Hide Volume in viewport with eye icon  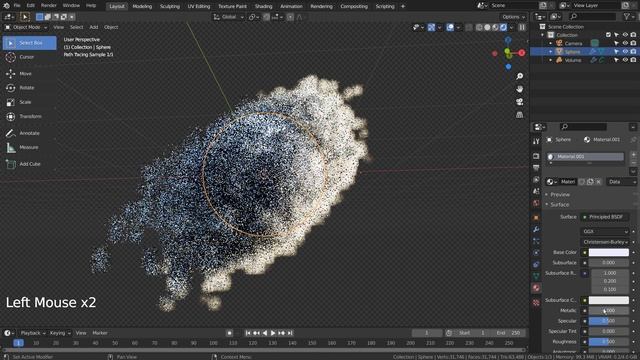[x=625, y=60]
